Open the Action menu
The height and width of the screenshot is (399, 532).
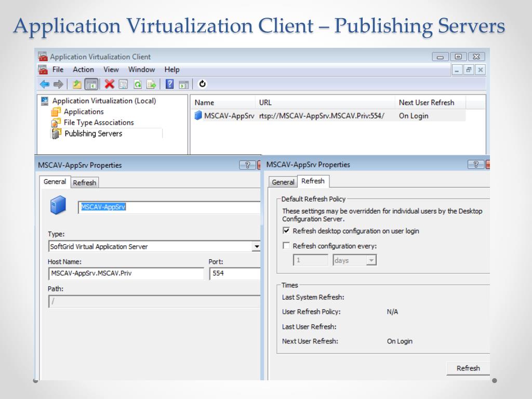(x=83, y=70)
